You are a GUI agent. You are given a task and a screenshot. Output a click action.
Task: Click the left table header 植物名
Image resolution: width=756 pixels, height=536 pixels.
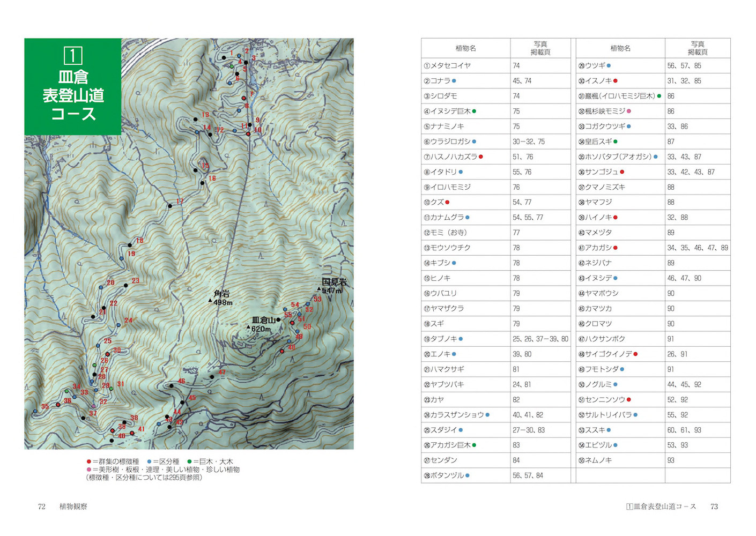click(x=465, y=48)
